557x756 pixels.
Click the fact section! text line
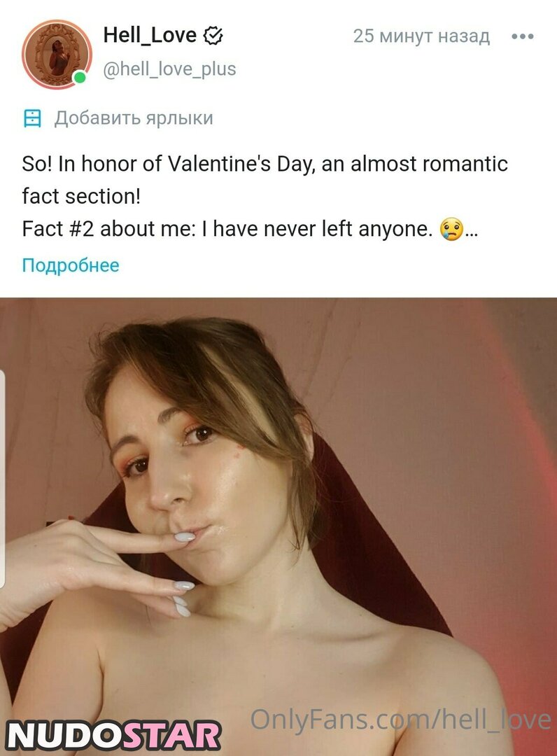click(x=81, y=197)
